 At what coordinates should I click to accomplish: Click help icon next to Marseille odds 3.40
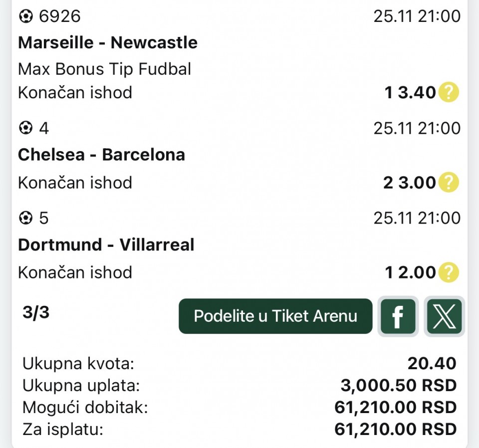[x=448, y=93]
